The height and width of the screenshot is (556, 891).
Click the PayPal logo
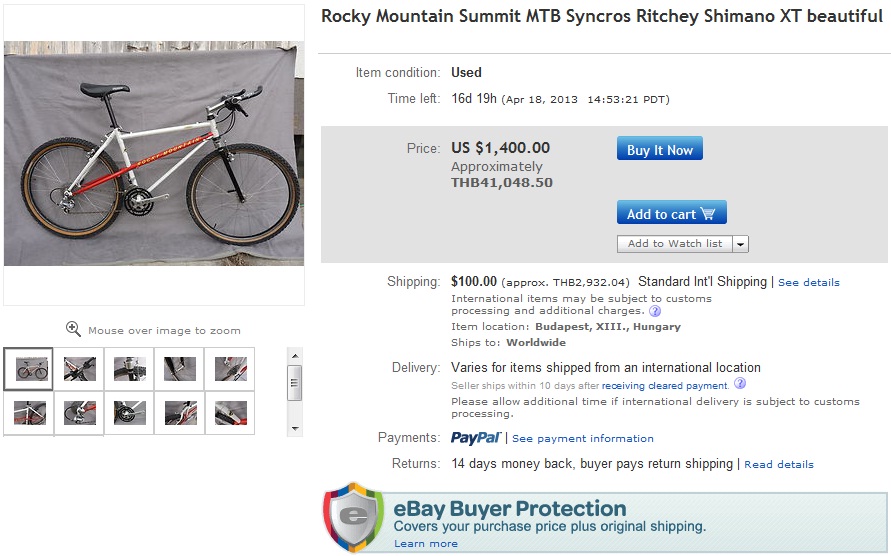[476, 438]
